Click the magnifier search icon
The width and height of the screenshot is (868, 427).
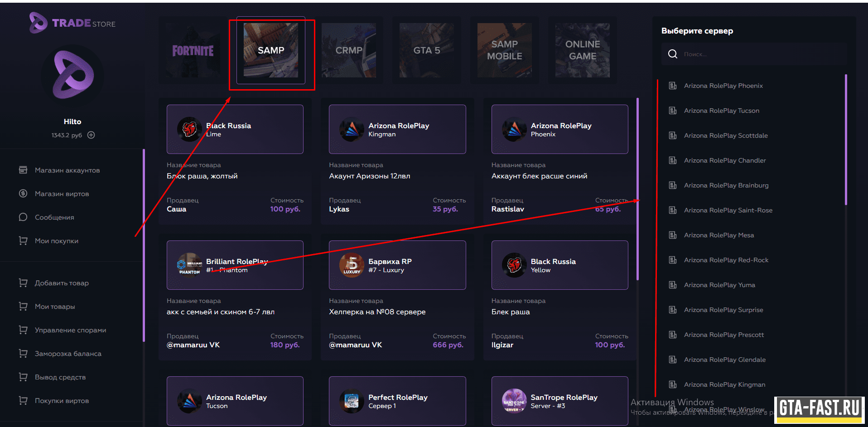click(673, 54)
